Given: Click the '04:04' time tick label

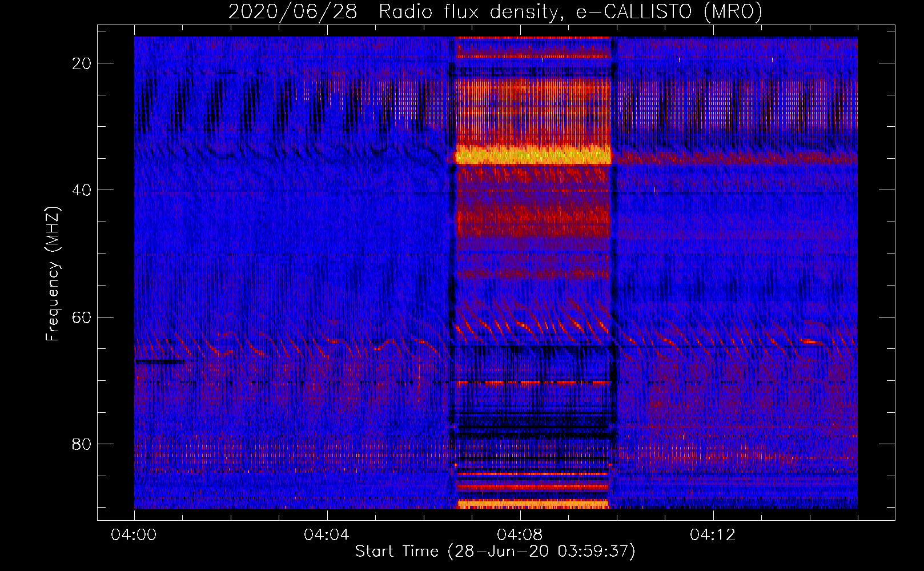Looking at the screenshot, I should click(x=327, y=535).
